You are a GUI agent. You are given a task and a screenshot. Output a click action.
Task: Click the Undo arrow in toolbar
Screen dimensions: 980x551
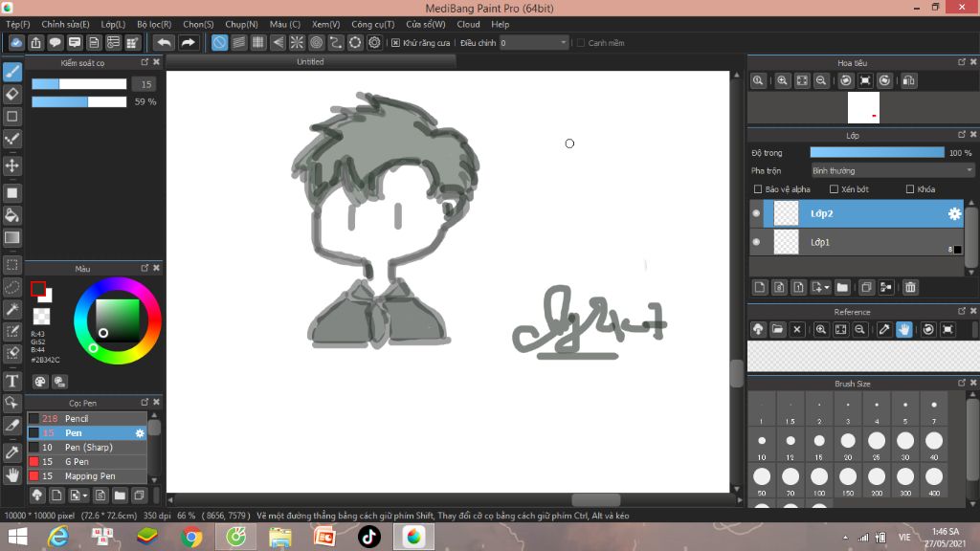click(164, 42)
